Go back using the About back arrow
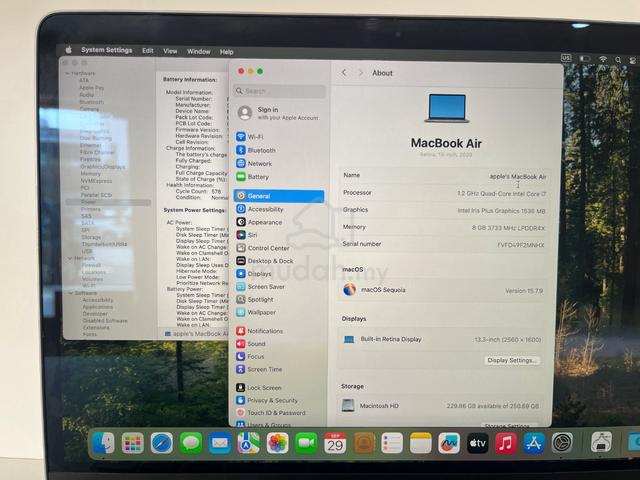640x480 pixels. (344, 73)
